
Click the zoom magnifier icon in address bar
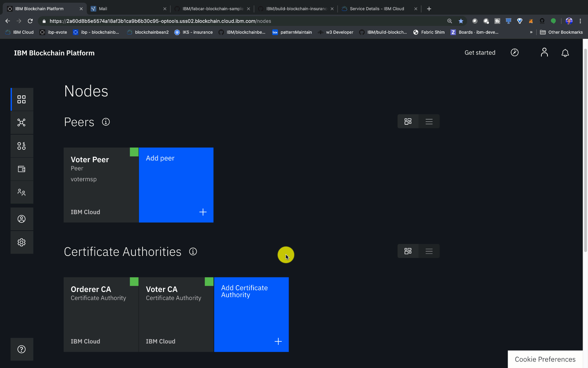pos(450,21)
